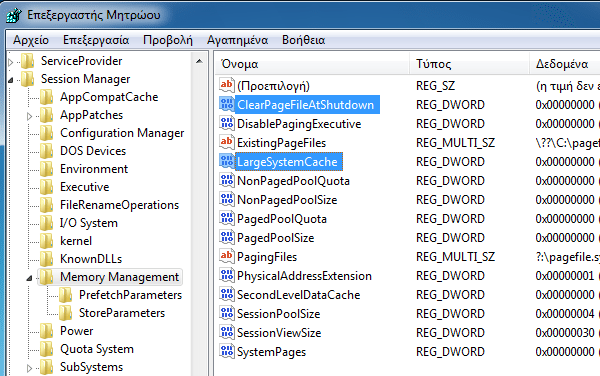This screenshot has width=600, height=376.
Task: Click the DOS Devices folder icon
Action: [x=47, y=151]
